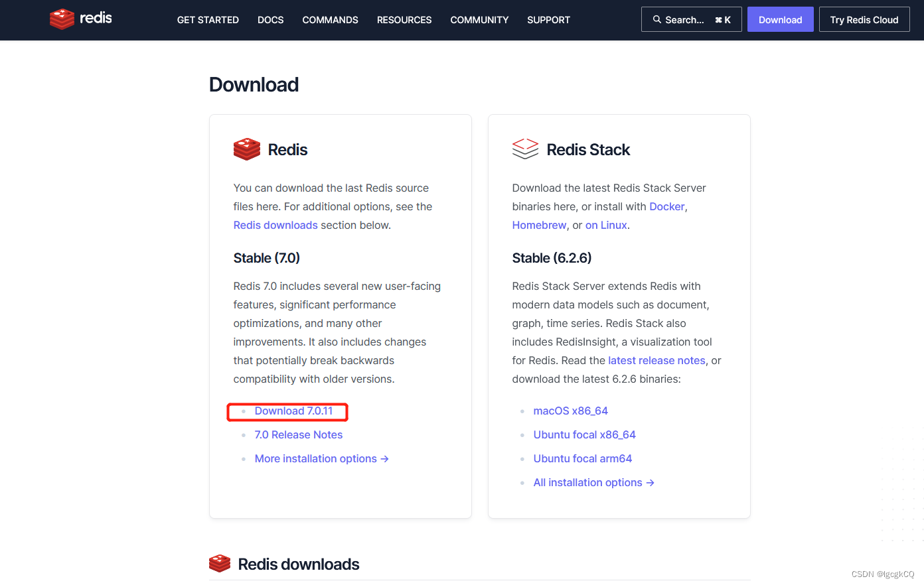Viewport: 924px width, 585px height.
Task: Click the Stable (6.2.6) heading
Action: pos(552,258)
